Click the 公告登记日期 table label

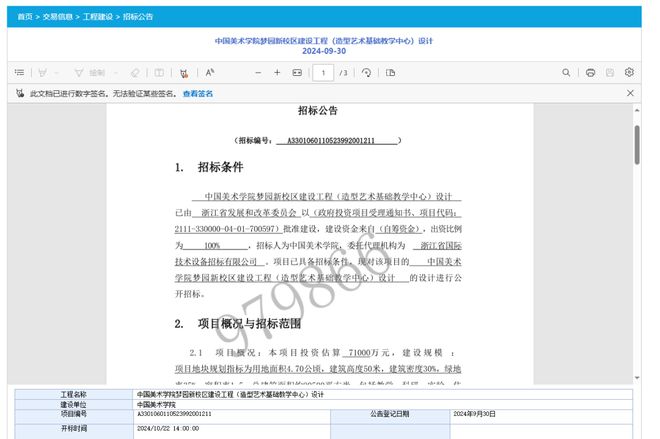(390, 414)
